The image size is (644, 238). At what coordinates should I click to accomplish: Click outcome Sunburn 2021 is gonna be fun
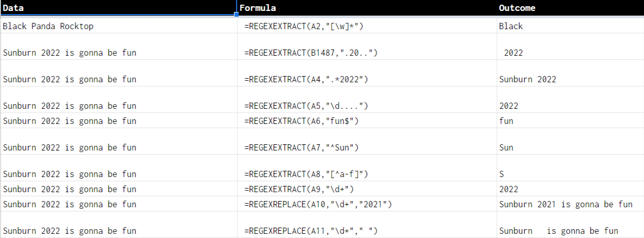pos(571,204)
